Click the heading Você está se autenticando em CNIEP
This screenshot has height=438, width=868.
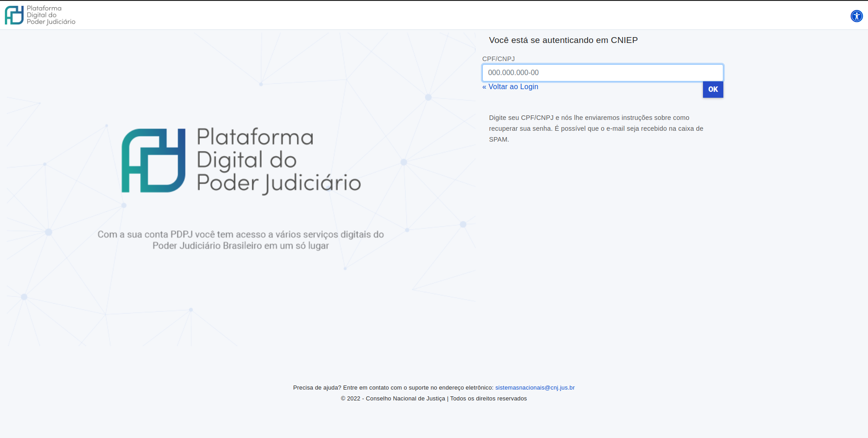point(563,40)
